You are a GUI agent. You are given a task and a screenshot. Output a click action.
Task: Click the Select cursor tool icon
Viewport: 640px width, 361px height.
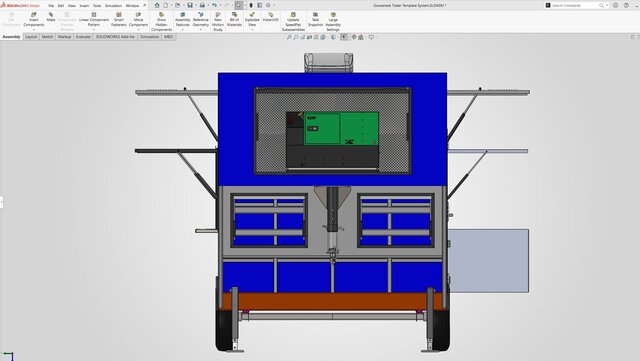pos(239,5)
